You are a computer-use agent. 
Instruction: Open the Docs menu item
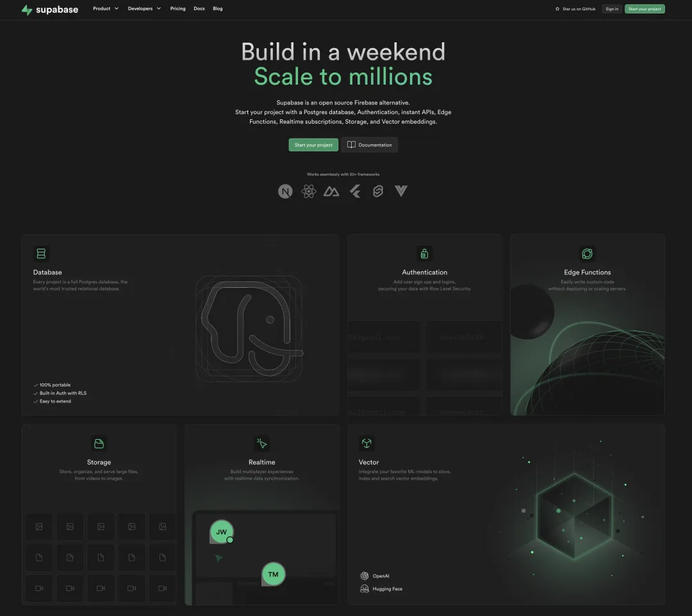tap(199, 8)
